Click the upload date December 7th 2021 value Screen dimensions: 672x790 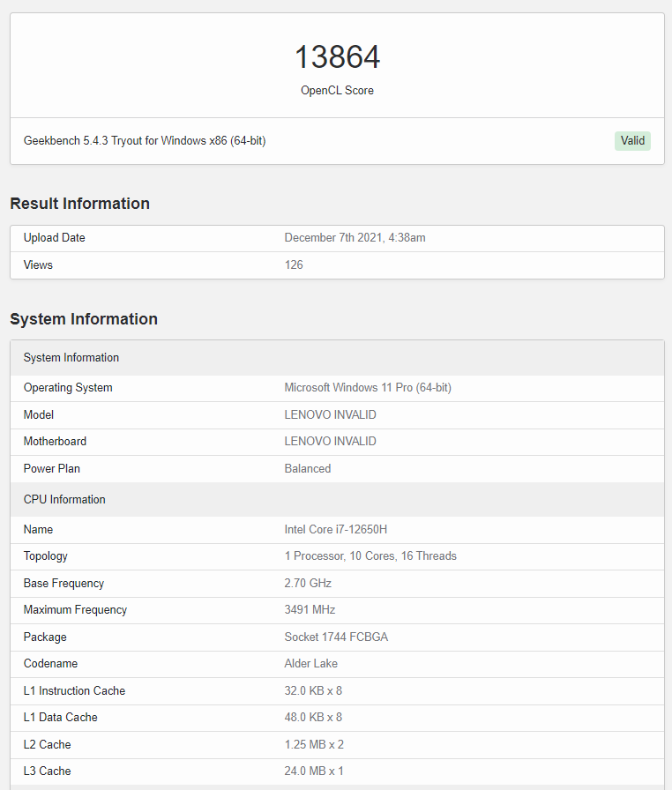355,238
